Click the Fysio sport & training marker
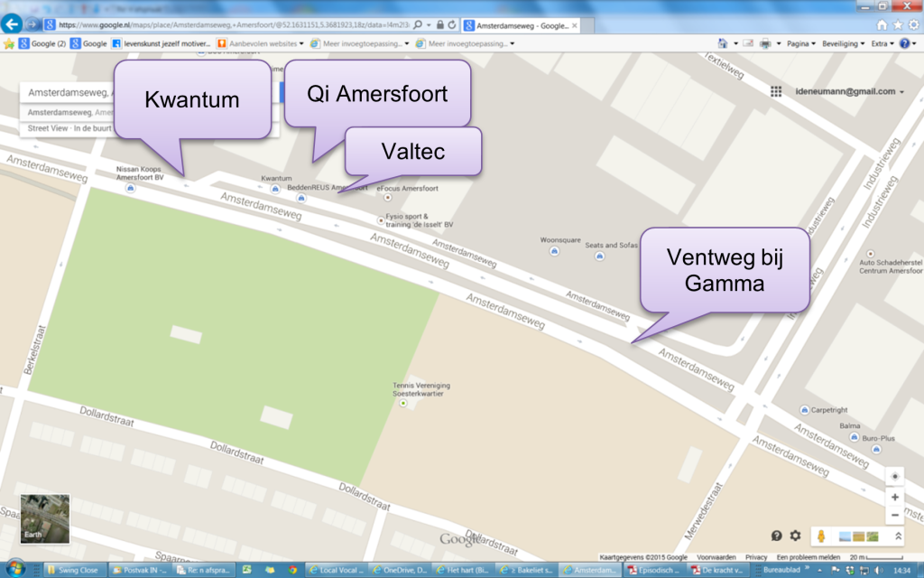 tap(381, 220)
